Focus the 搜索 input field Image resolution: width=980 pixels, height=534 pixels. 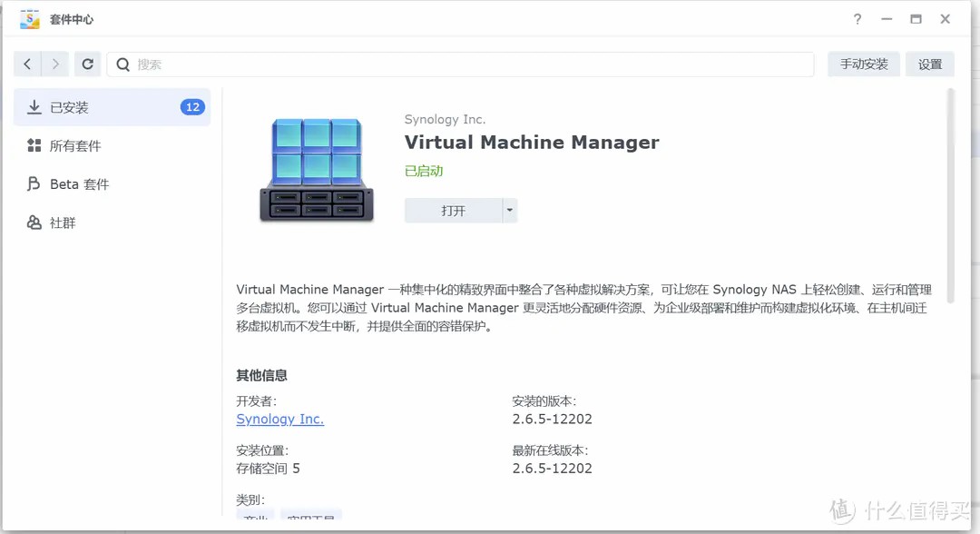point(472,64)
